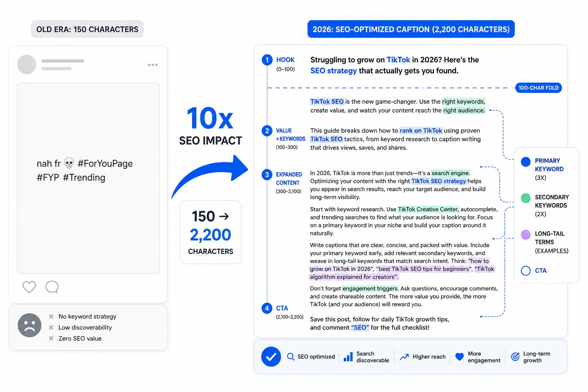The height and width of the screenshot is (392, 588).
Task: Click the VALUE + KEYWORDS section label
Action: tap(291, 135)
